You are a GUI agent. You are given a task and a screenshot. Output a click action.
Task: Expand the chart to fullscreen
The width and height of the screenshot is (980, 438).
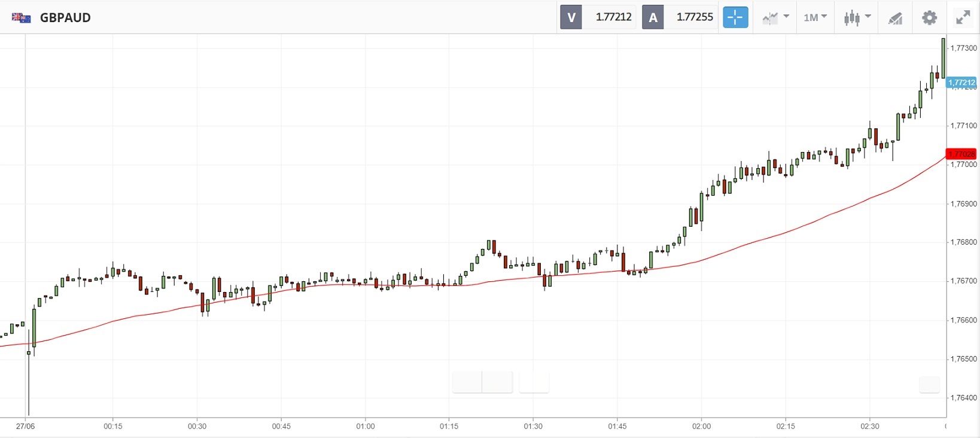pos(963,18)
